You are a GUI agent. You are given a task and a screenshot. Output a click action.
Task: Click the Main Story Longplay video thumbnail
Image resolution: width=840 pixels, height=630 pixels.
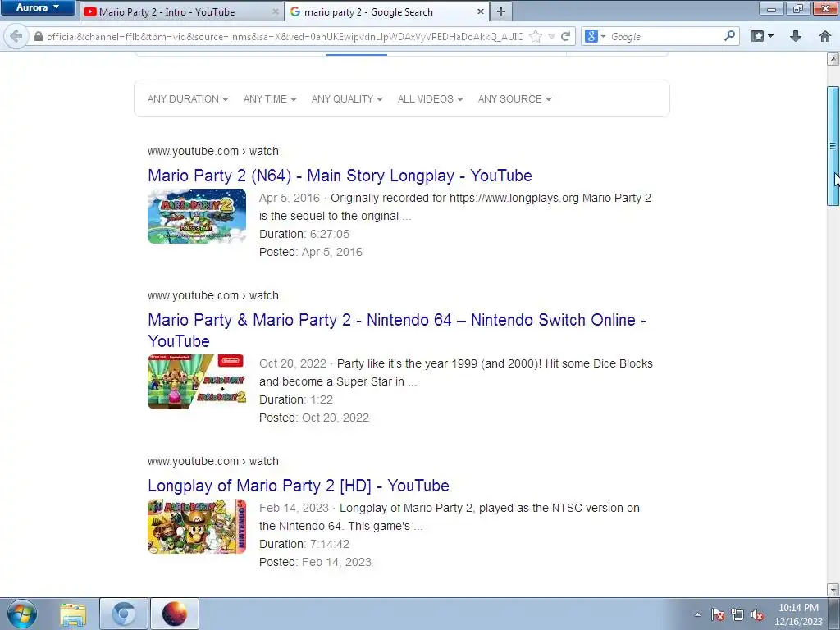click(x=197, y=217)
